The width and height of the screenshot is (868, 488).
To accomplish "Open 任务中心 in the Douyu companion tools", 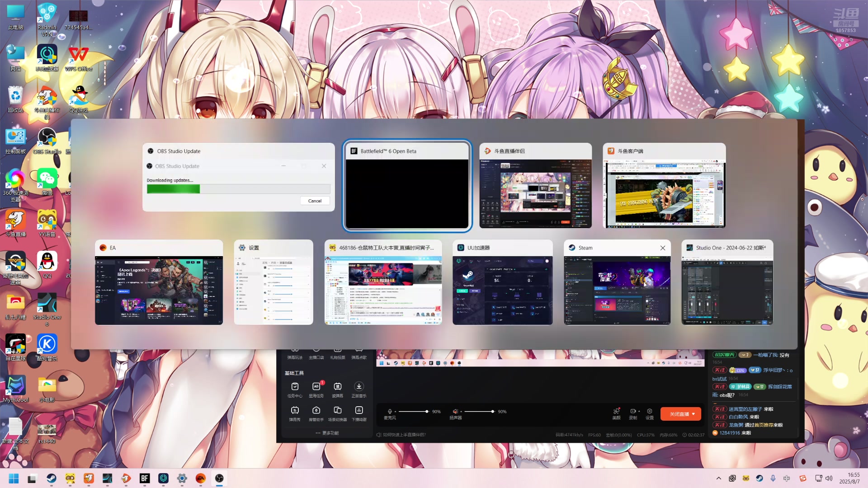I will tap(295, 389).
